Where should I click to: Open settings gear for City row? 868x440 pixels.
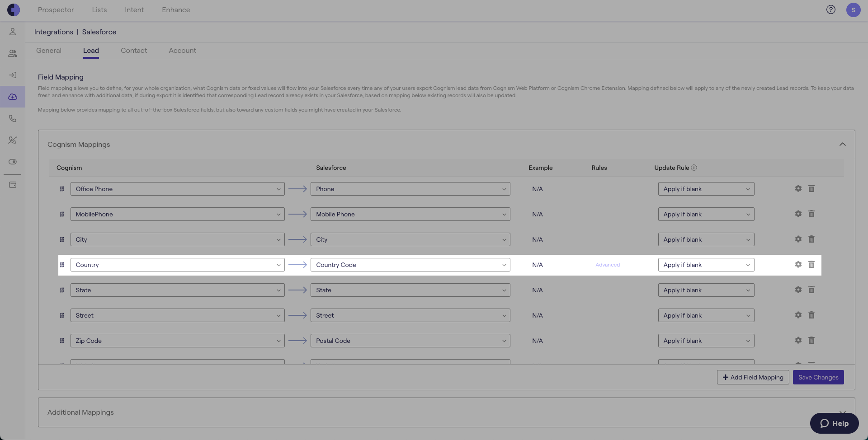pos(798,239)
